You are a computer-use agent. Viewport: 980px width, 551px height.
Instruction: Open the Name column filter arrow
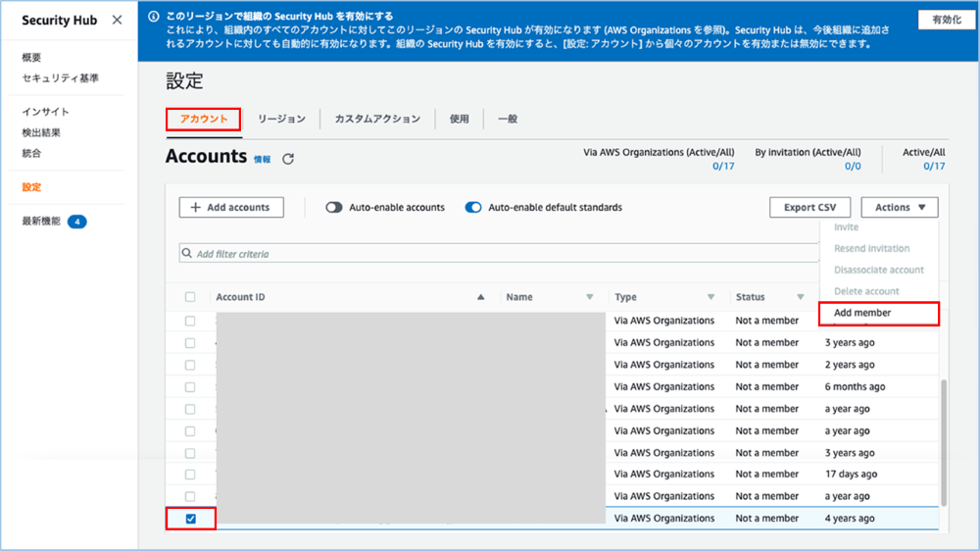[x=589, y=297]
